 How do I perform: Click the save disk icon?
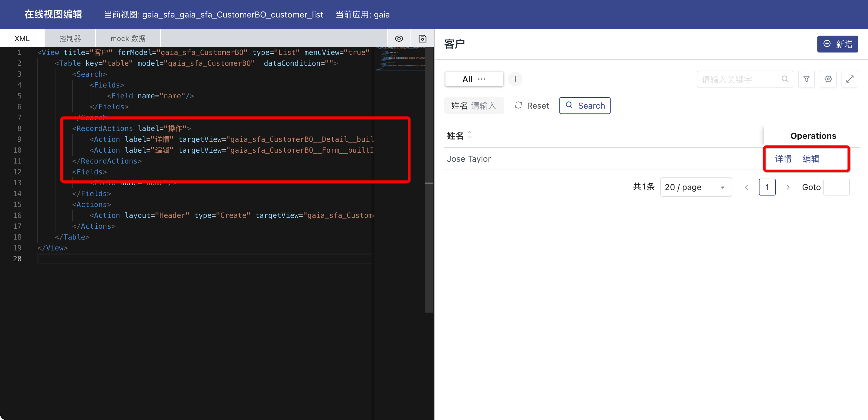[x=423, y=38]
